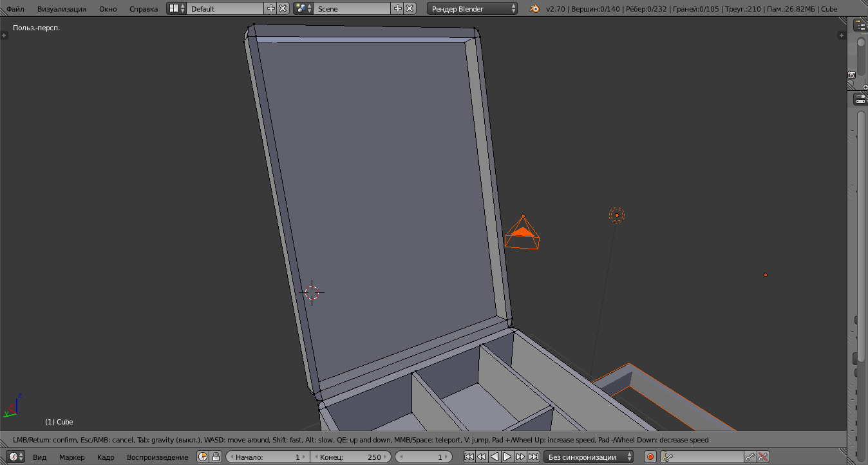Image resolution: width=868 pixels, height=465 pixels.
Task: Click the Конец end frame field
Action: [350, 457]
